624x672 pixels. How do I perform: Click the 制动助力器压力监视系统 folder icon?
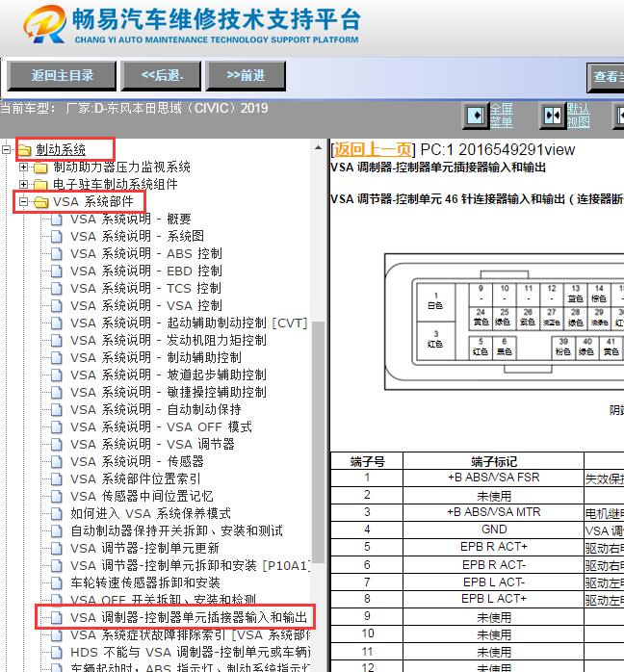pyautogui.click(x=40, y=168)
